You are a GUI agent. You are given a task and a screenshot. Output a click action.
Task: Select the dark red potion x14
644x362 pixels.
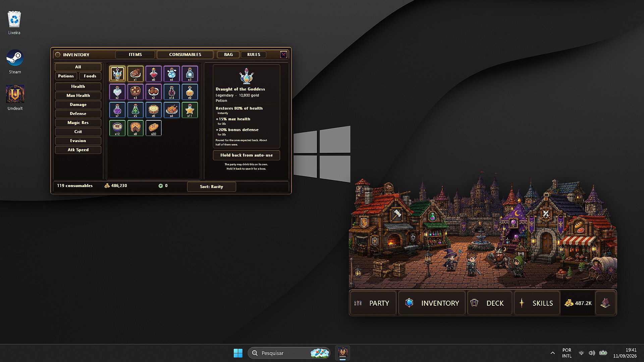(172, 92)
